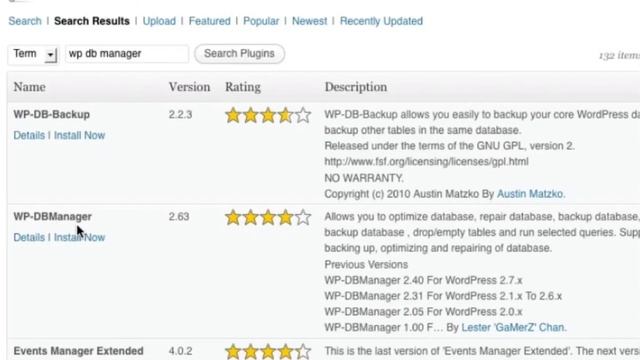
Task: Click the Events Manager Extended plugin name
Action: pos(78,351)
